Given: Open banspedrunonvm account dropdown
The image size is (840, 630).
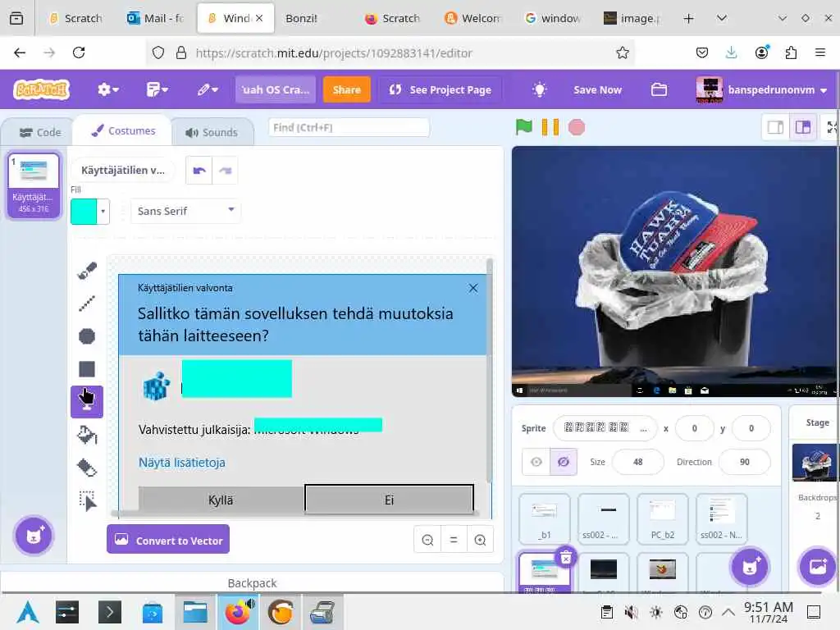Looking at the screenshot, I should point(760,89).
